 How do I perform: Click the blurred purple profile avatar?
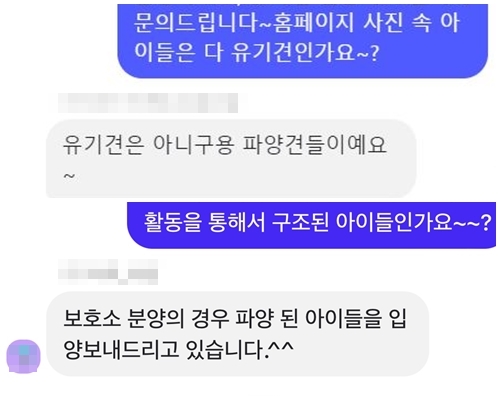coord(23,356)
